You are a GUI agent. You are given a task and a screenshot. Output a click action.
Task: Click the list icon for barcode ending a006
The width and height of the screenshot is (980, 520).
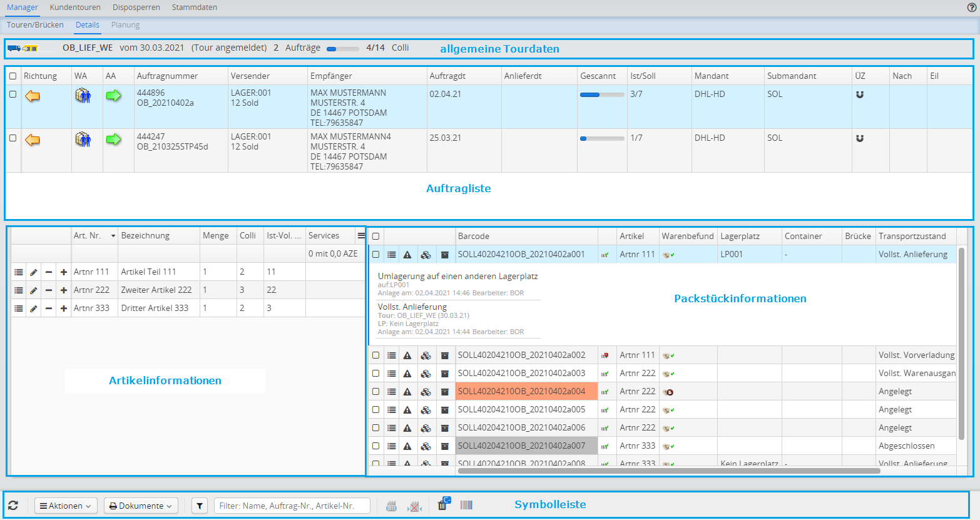point(392,428)
